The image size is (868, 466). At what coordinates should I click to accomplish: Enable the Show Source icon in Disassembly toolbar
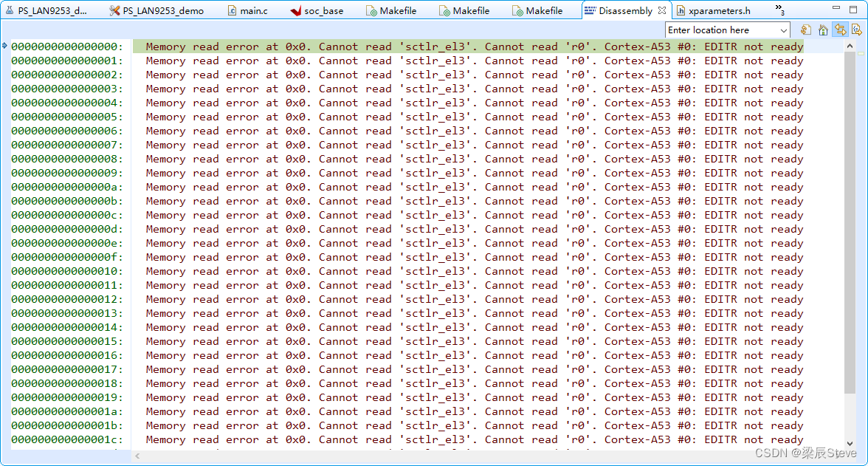(x=856, y=30)
